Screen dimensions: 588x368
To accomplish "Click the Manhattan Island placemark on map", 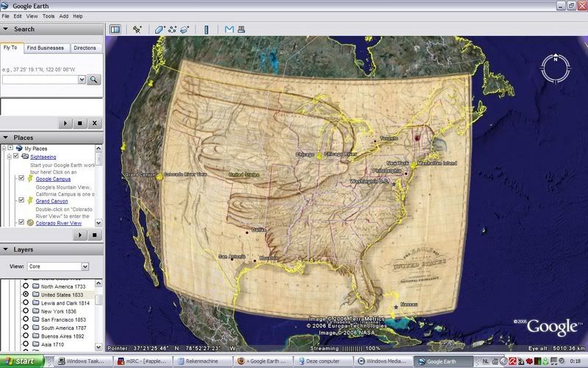I will tap(413, 165).
